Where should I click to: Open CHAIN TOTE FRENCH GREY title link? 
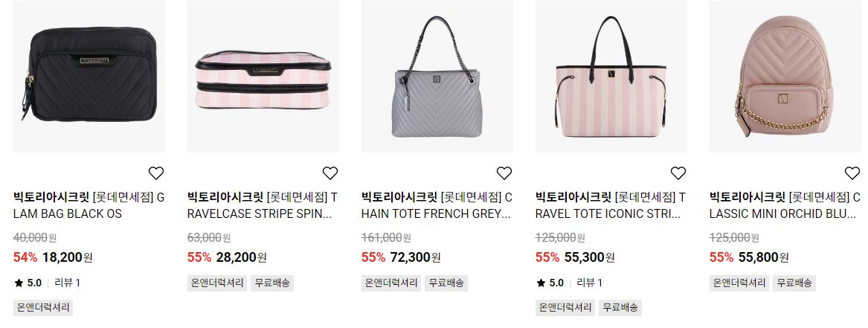tap(437, 205)
